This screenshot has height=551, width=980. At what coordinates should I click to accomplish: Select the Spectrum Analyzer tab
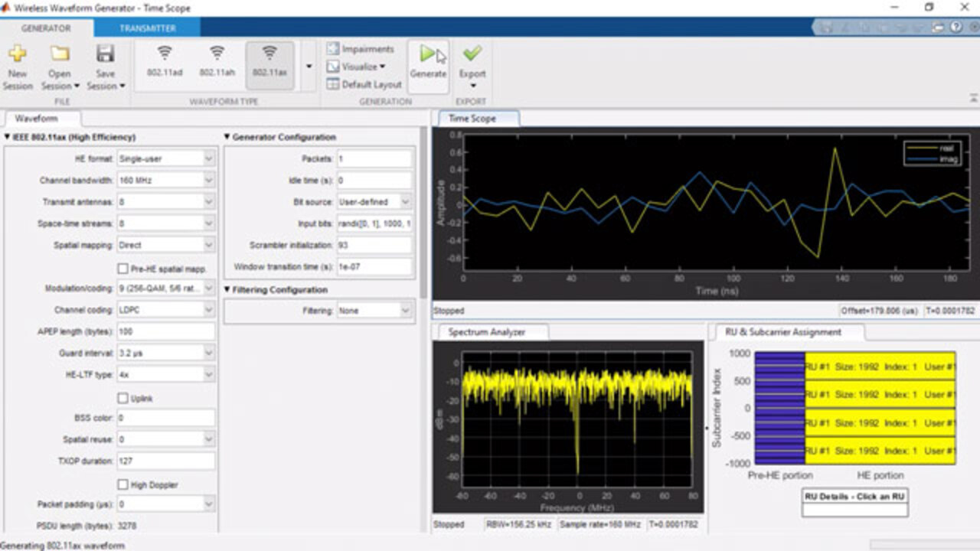[488, 332]
